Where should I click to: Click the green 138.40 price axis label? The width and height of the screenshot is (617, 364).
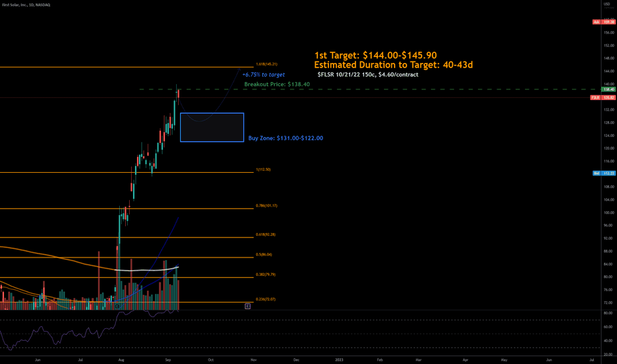pyautogui.click(x=609, y=89)
